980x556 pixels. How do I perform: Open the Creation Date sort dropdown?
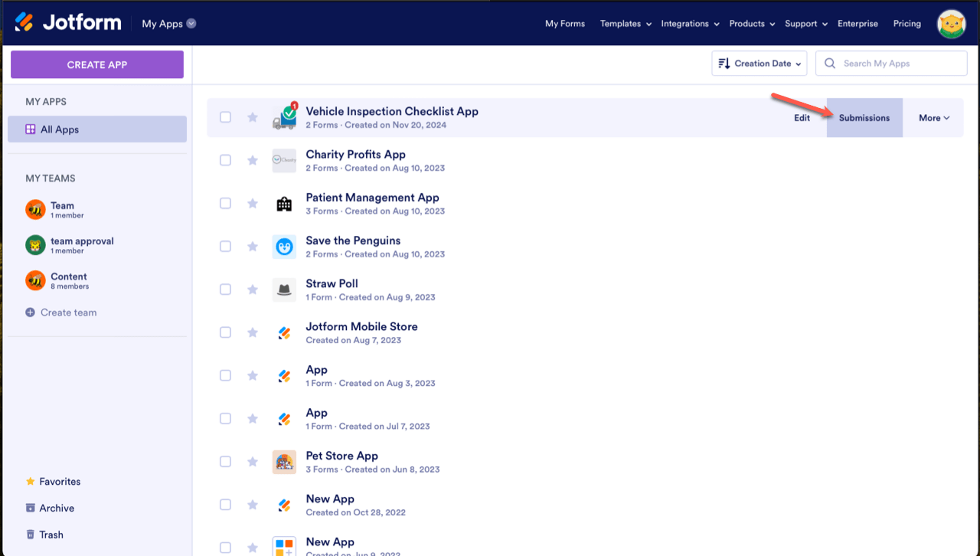click(x=759, y=64)
